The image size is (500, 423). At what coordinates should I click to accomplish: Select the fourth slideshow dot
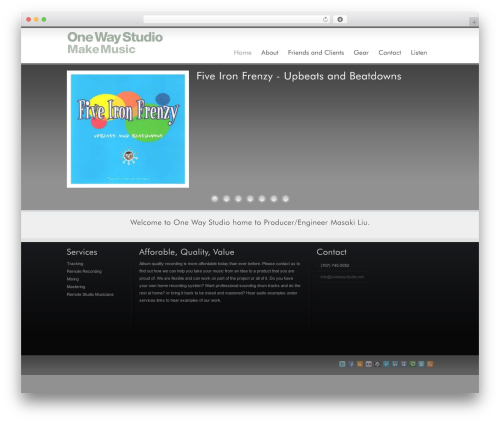[x=250, y=199]
